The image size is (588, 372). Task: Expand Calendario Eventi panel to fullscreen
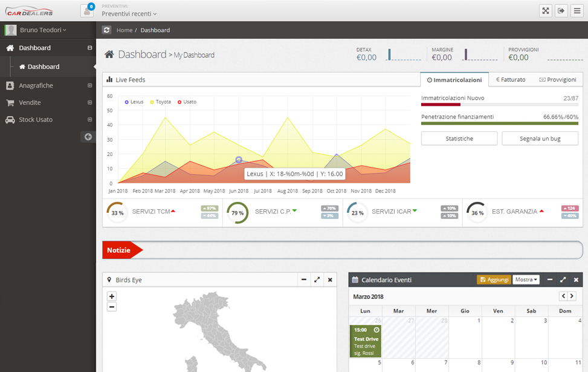coord(563,279)
